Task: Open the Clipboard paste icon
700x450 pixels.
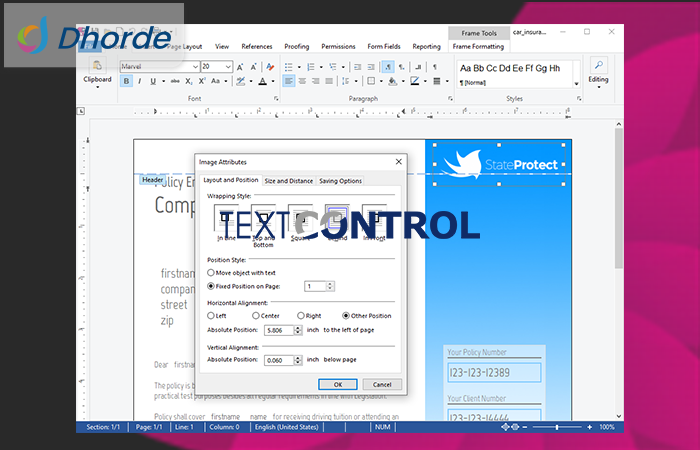Action: 97,66
